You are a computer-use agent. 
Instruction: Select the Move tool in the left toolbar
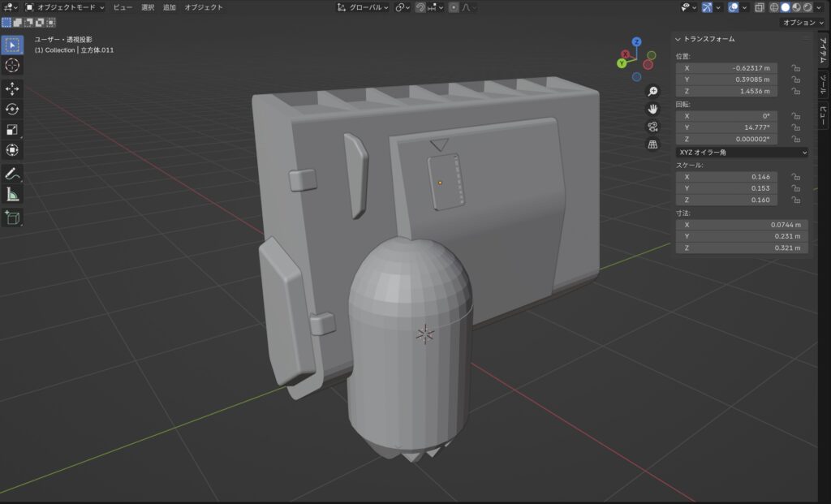12,88
